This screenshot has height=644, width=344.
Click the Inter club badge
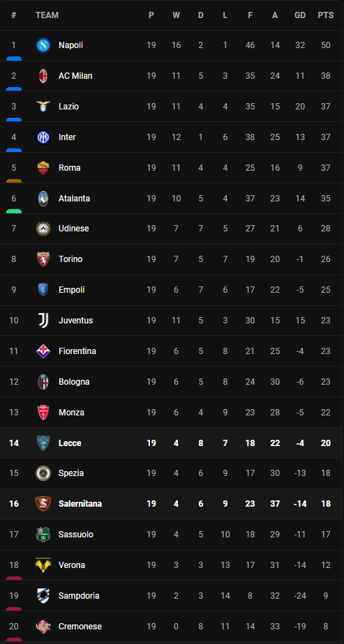click(43, 137)
